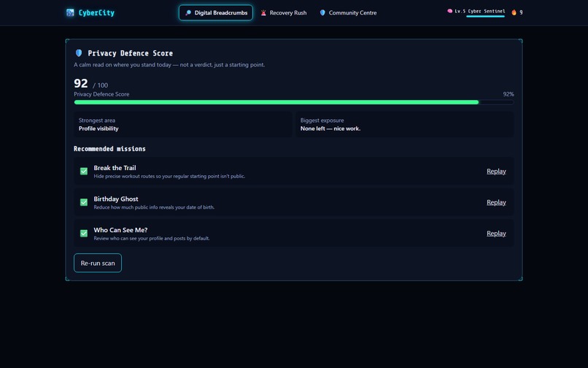This screenshot has height=368, width=588.
Task: Click the Profile visibility text
Action: click(x=98, y=129)
